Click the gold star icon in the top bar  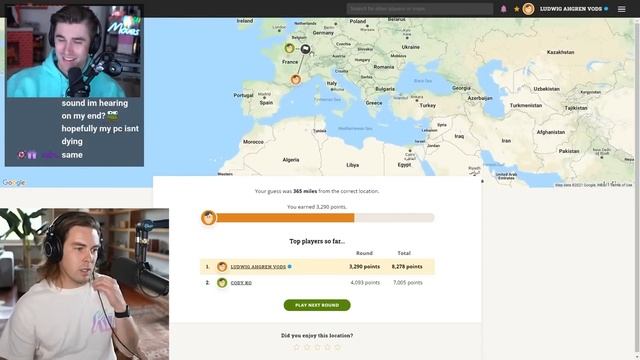pyautogui.click(x=516, y=9)
